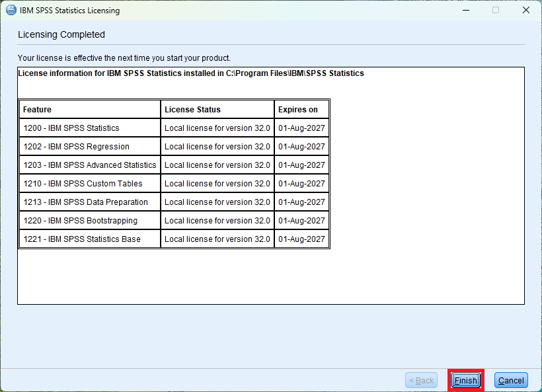Screen dimensions: 542x392
Task: Click the 1210 - IBM SPSS Custom Tables cell
Action: [x=90, y=184]
